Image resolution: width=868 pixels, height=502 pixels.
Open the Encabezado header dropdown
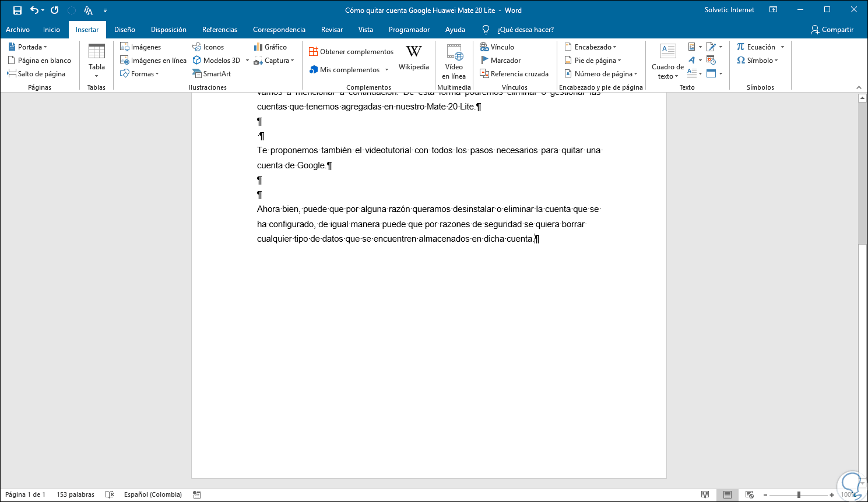tap(591, 47)
